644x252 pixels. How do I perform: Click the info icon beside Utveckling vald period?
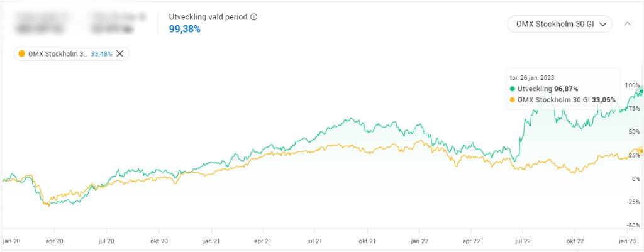point(254,17)
